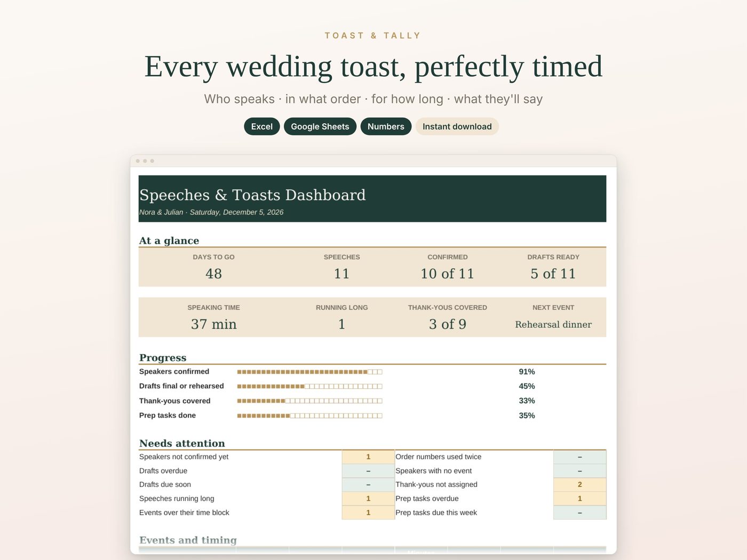Choose the Numbers format pill

click(386, 126)
